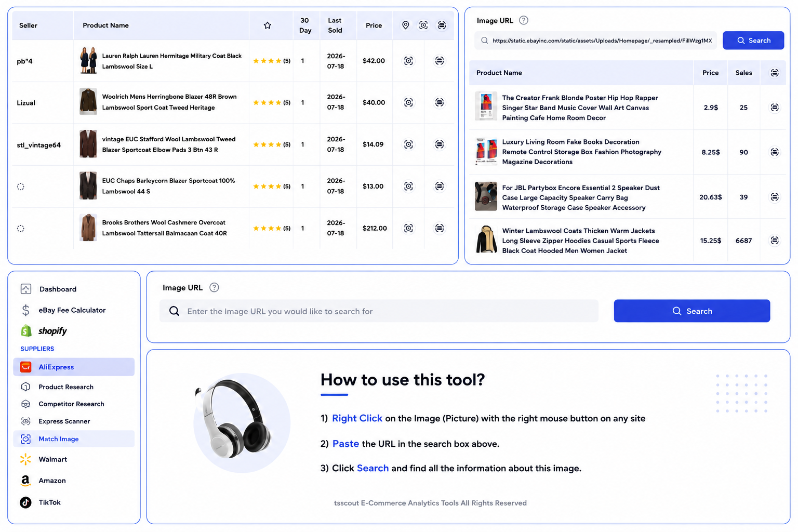The height and width of the screenshot is (532, 798).
Task: Click the 30 Day column header
Action: pos(305,25)
